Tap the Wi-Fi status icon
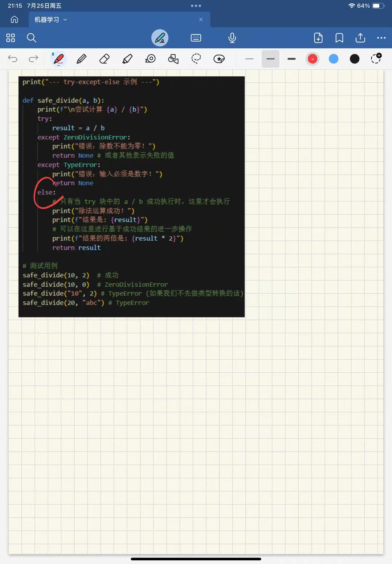Image resolution: width=392 pixels, height=564 pixels. 351,6
